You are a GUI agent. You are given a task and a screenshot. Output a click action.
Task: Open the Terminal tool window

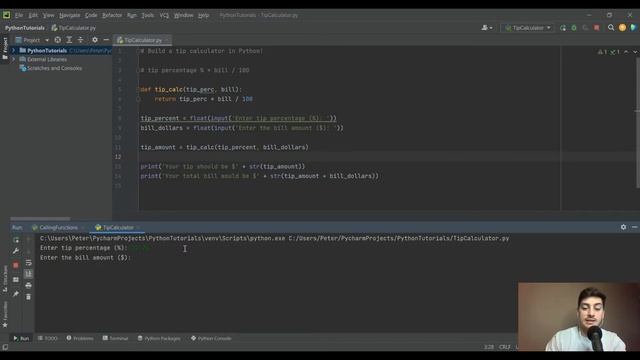pos(116,338)
